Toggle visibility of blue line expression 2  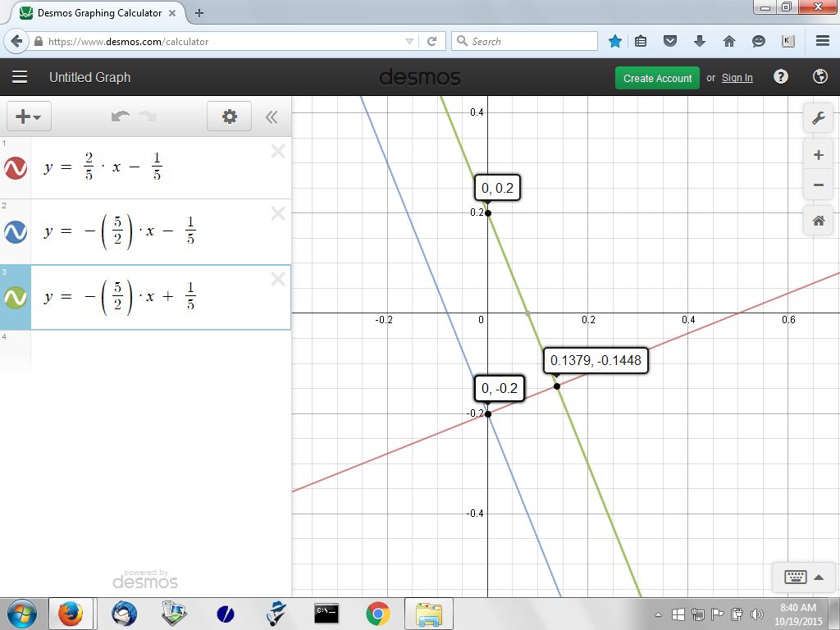[16, 232]
